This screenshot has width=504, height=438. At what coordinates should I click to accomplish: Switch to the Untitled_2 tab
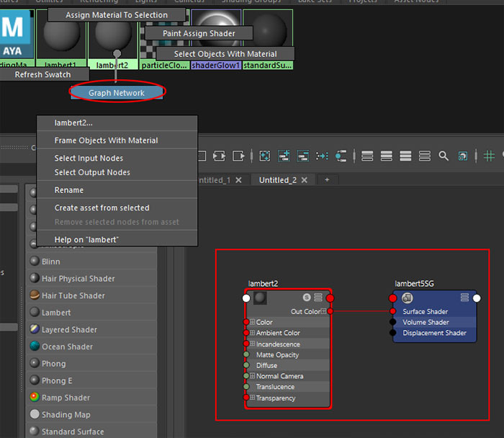pyautogui.click(x=278, y=180)
